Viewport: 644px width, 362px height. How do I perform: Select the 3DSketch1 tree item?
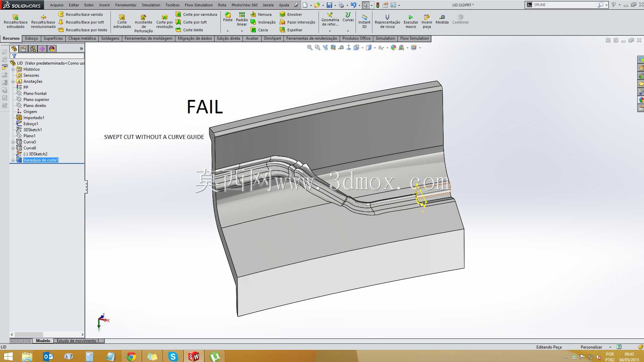coord(33,130)
